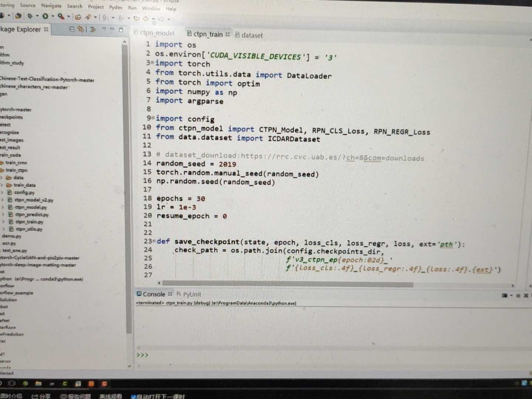Click the open-package toolbar icon beside External Tools

pos(78,17)
